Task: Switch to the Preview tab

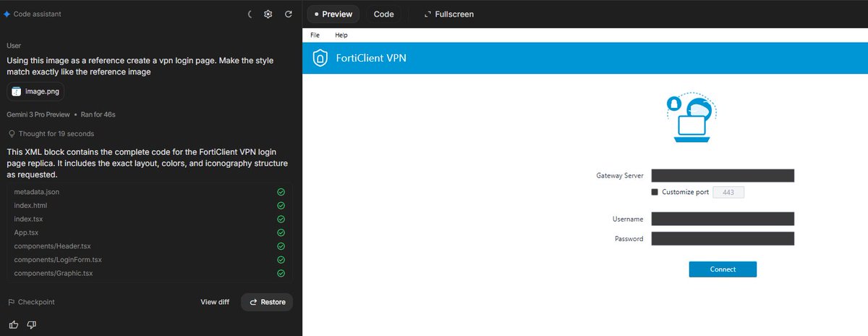Action: pyautogui.click(x=333, y=14)
